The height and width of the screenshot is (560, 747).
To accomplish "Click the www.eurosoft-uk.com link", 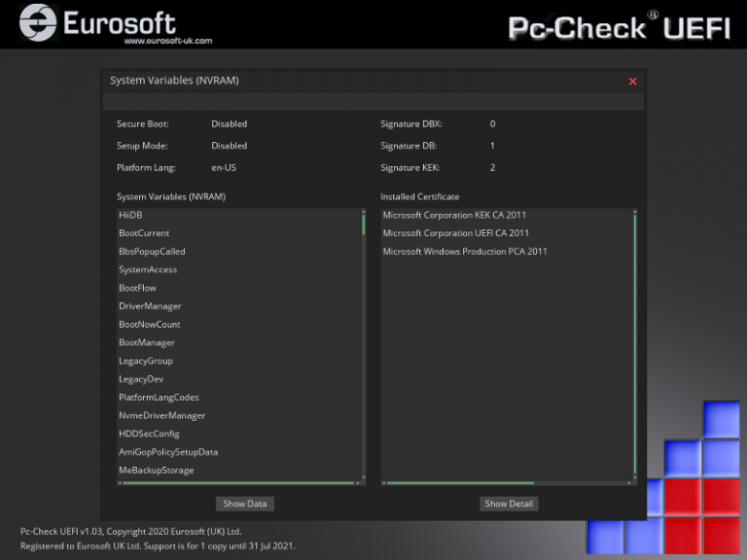I will point(168,41).
